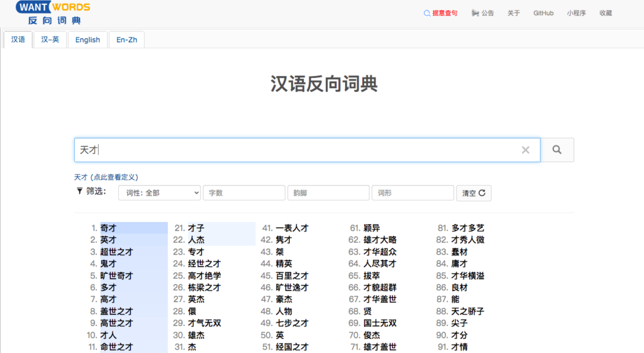
Task: Select result word 才秀人微
Action: point(468,240)
